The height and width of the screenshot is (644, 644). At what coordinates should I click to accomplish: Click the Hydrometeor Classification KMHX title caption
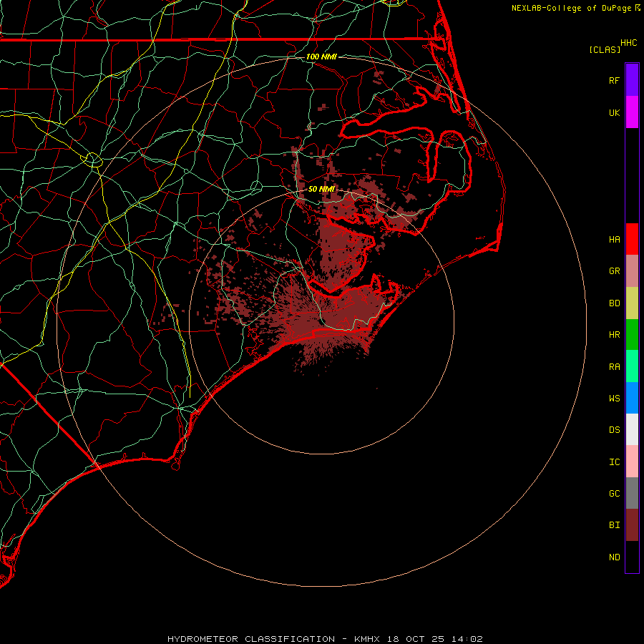coord(325,639)
